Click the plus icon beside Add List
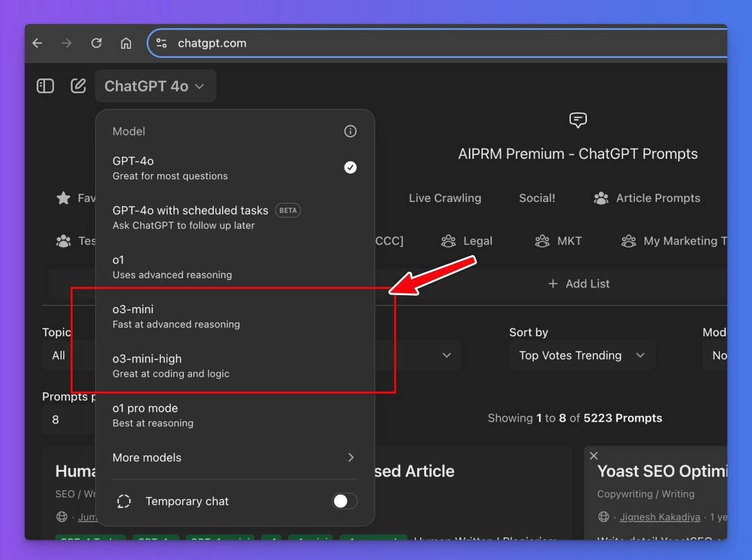The width and height of the screenshot is (752, 560). tap(553, 284)
